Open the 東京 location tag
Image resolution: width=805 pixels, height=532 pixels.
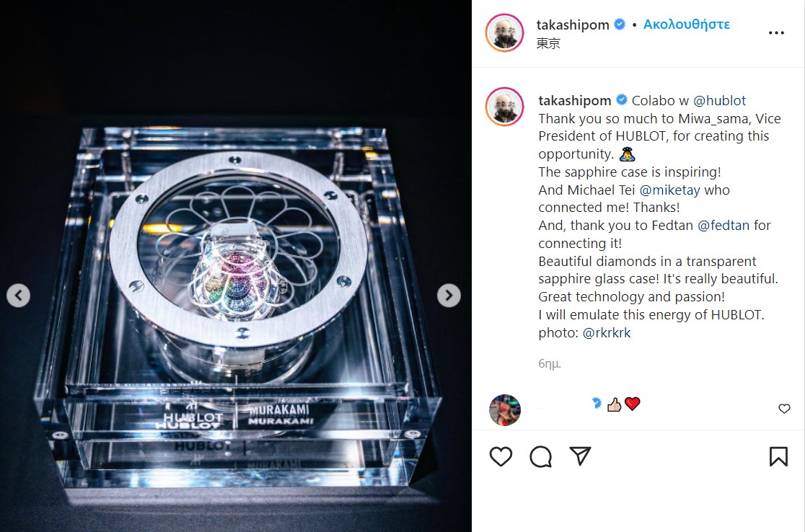tap(548, 43)
